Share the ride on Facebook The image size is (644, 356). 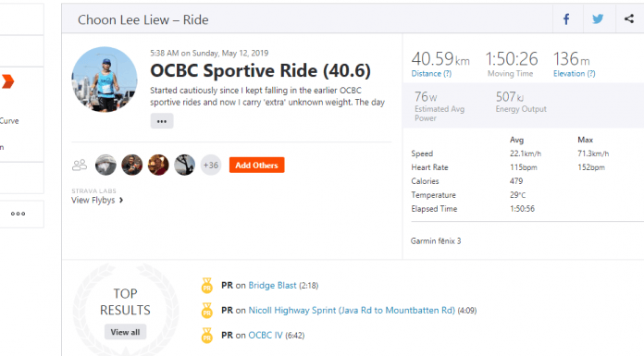tap(566, 18)
